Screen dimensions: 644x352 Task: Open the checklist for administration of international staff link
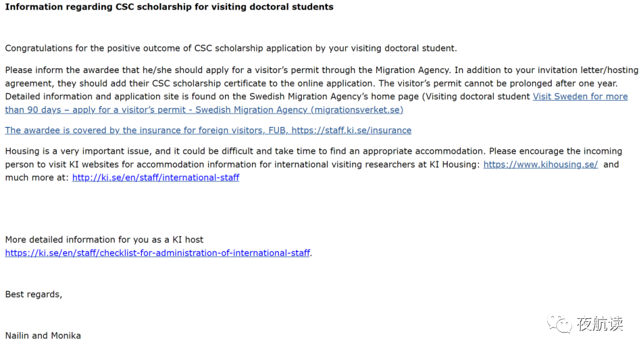[x=158, y=253]
